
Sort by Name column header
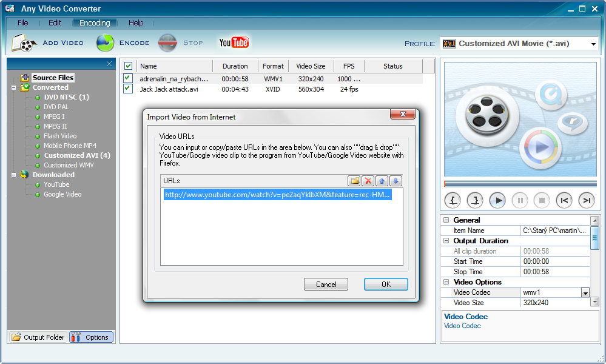pyautogui.click(x=175, y=66)
